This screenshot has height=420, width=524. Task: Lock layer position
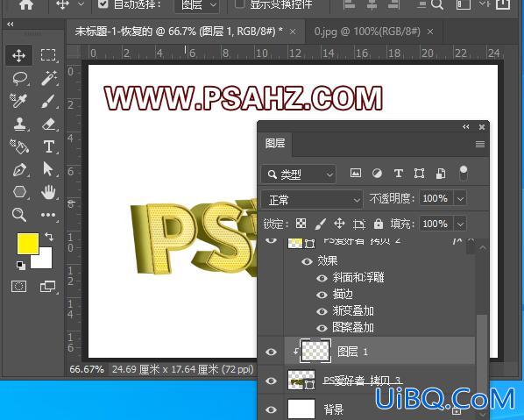coord(339,224)
